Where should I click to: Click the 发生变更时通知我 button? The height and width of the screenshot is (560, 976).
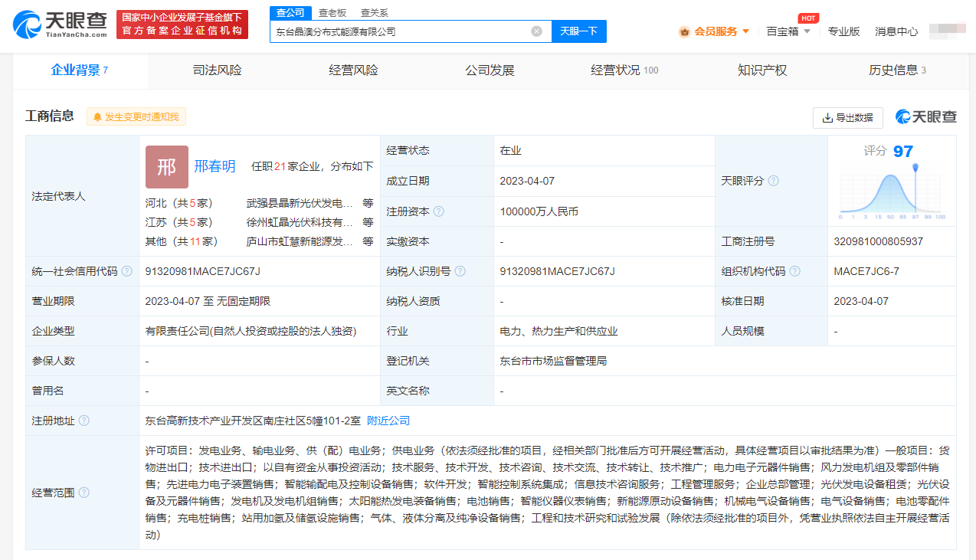coord(136,116)
